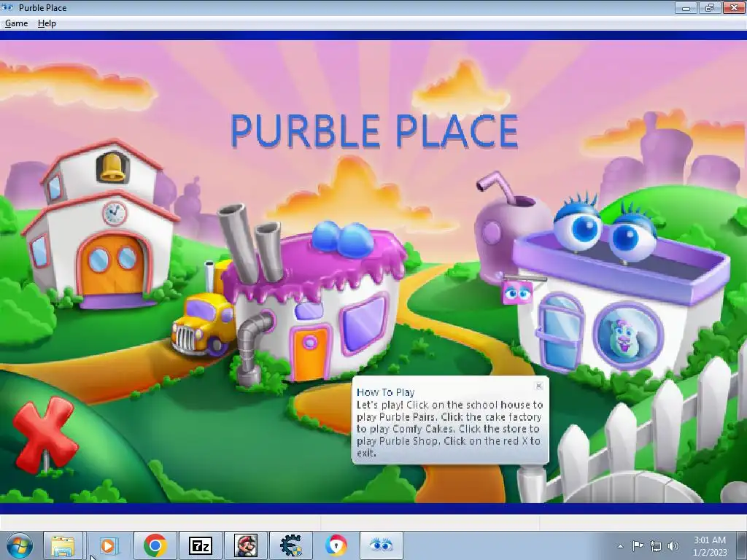Click the Purble Place title bar icon
This screenshot has width=747, height=560.
(x=7, y=7)
